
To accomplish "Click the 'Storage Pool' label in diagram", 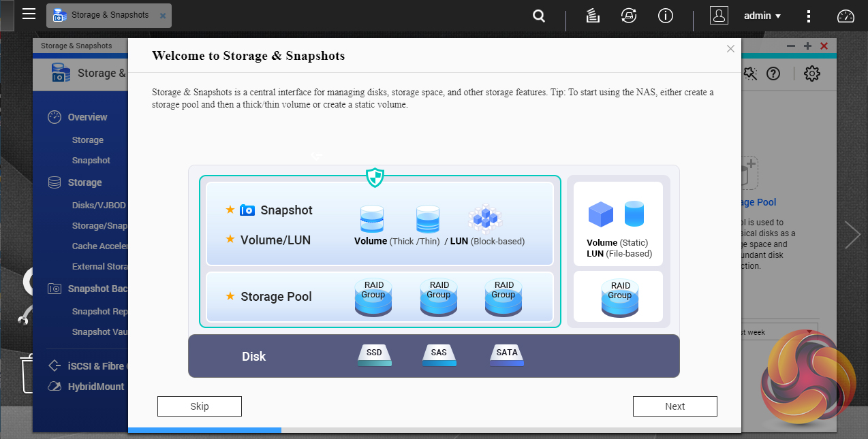I will [x=276, y=297].
